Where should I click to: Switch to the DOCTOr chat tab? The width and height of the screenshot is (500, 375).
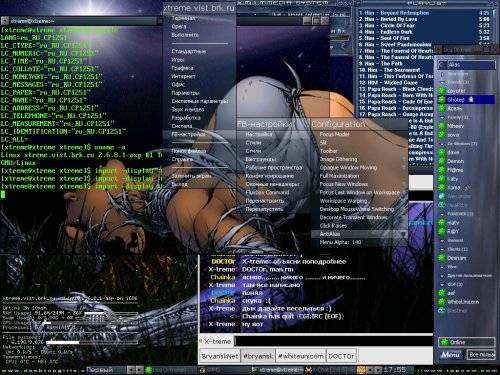[x=341, y=356]
